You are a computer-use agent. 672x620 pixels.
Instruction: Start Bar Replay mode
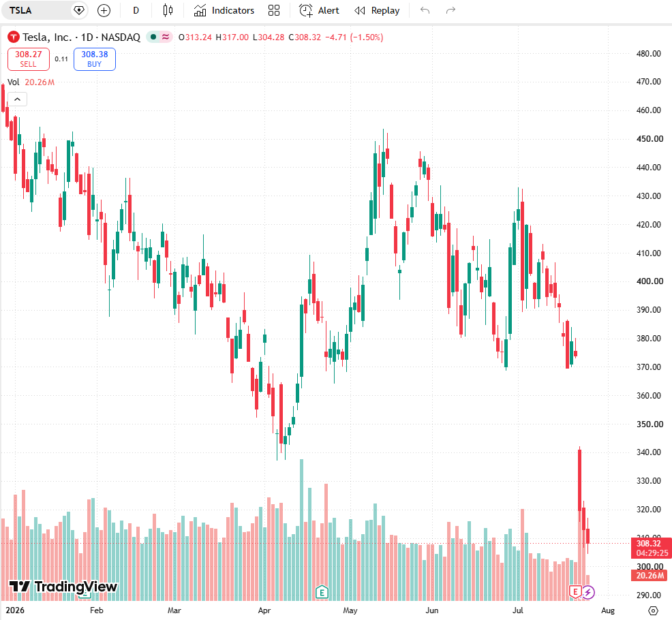(377, 10)
